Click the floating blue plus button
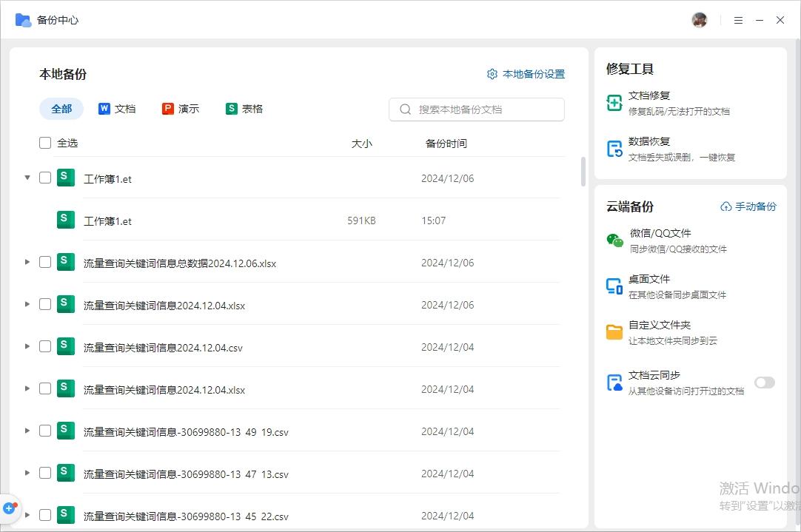 9,508
